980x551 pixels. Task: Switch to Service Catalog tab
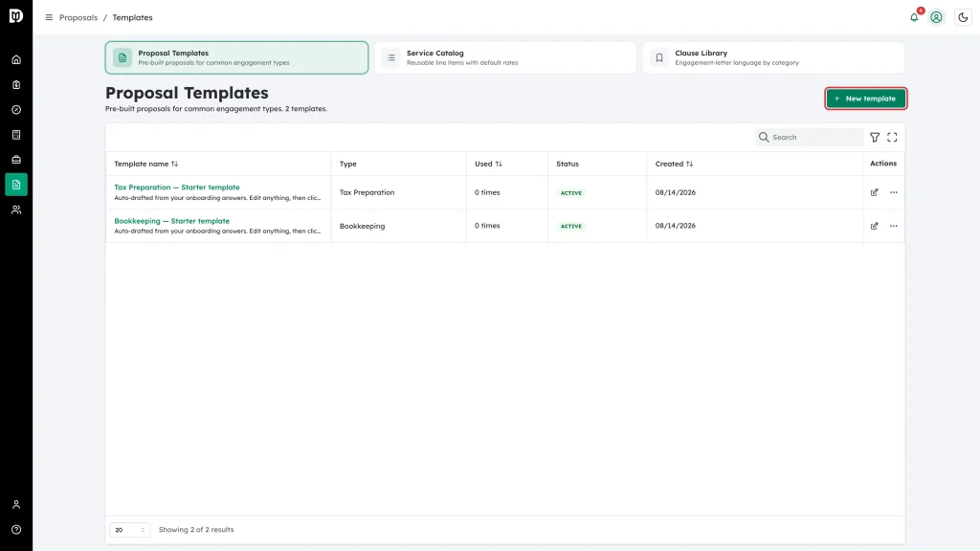pyautogui.click(x=505, y=57)
